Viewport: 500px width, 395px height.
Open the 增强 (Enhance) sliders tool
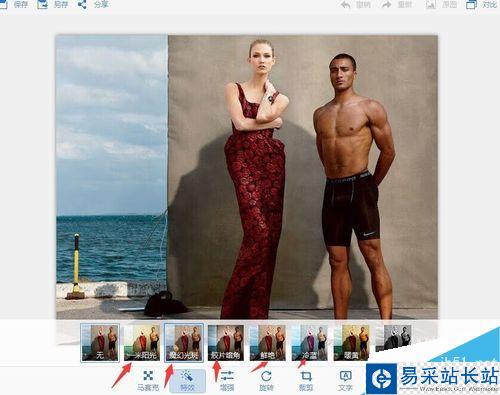click(227, 381)
